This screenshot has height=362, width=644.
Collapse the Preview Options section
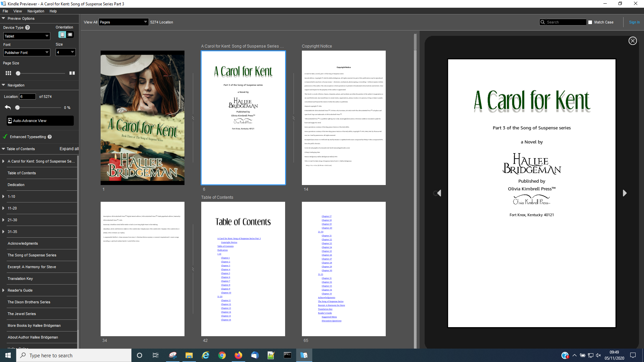(3, 18)
